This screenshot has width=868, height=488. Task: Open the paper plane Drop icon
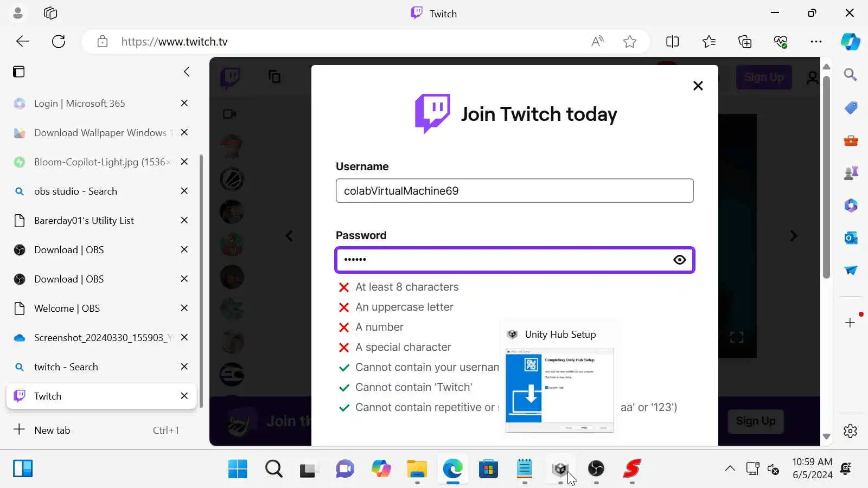click(851, 270)
